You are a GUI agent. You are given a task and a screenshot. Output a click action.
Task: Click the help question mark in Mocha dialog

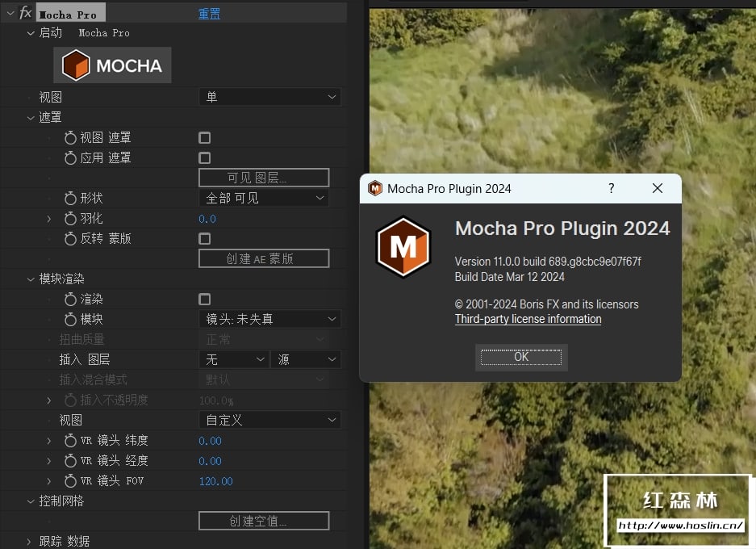[x=612, y=188]
